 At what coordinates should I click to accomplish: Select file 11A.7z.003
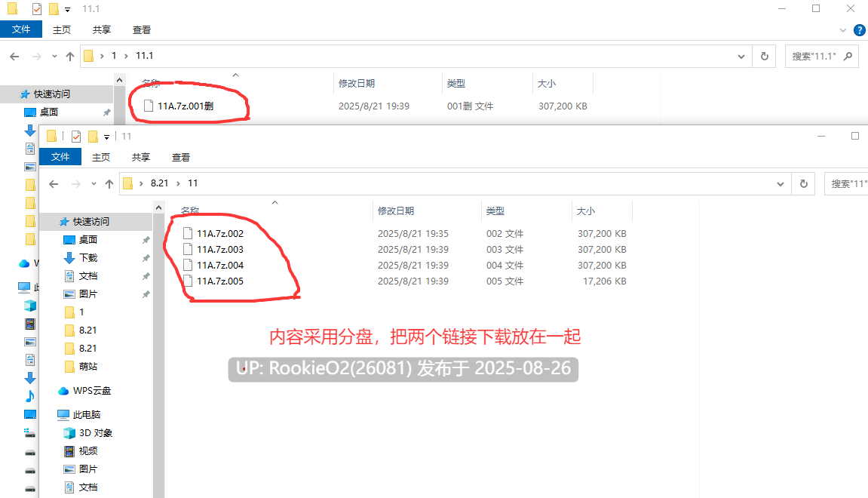(x=220, y=249)
